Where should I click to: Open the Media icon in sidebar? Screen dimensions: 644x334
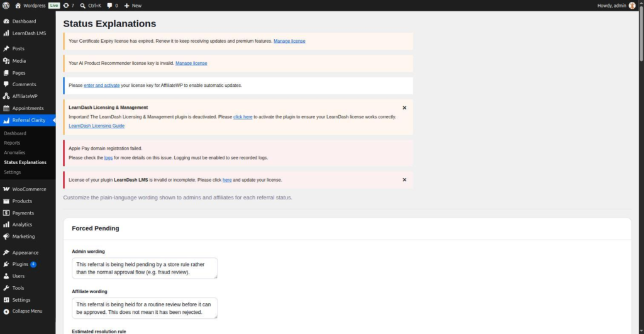(x=6, y=61)
